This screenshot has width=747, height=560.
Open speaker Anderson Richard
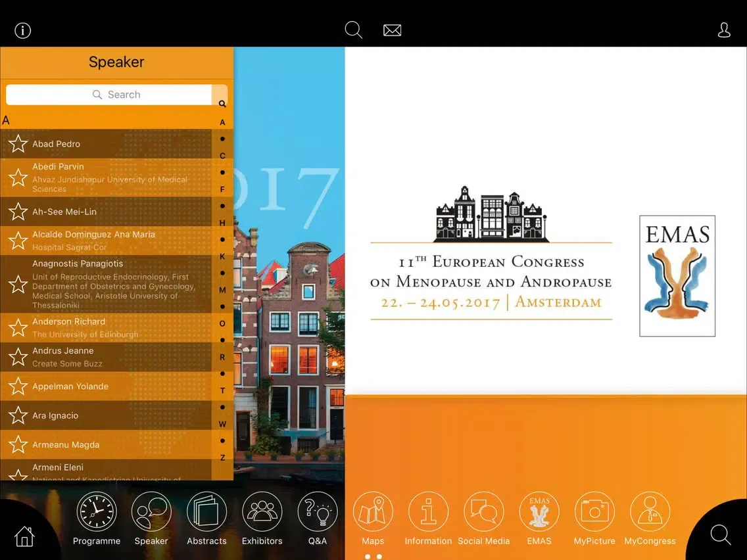pyautogui.click(x=106, y=327)
